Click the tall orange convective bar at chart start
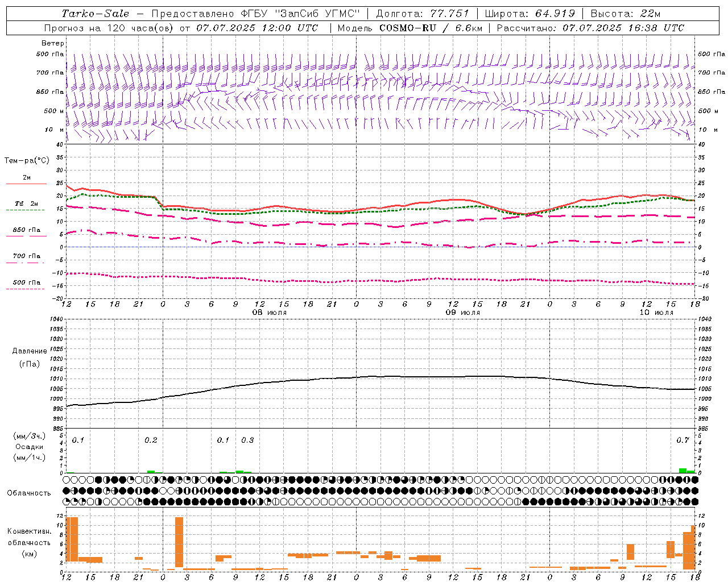The height and width of the screenshot is (582, 728). 72,539
